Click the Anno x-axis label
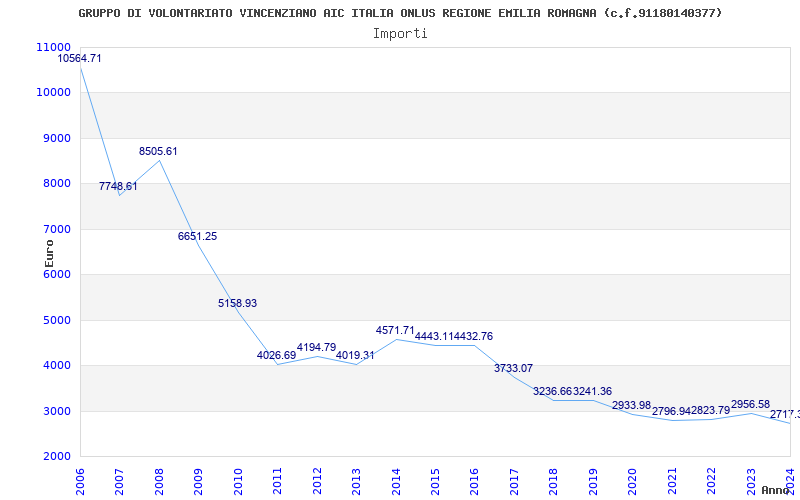This screenshot has width=800, height=500. pyautogui.click(x=776, y=490)
